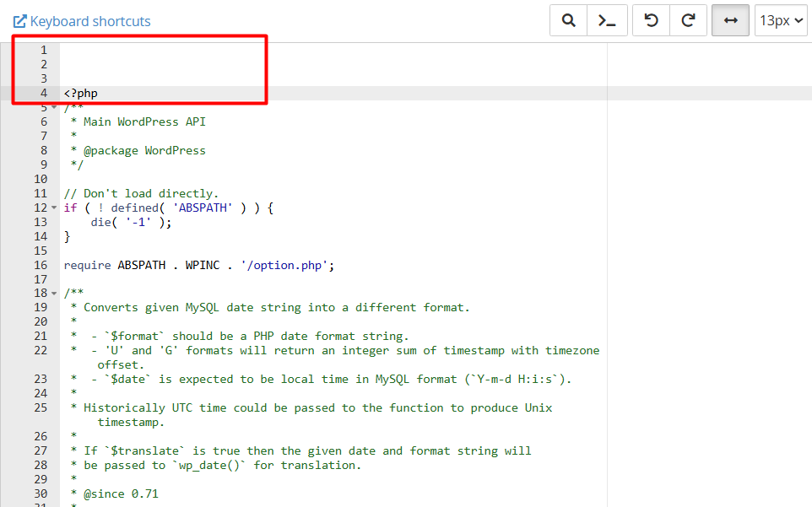Toggle line wrap with the double-arrow button

click(730, 20)
